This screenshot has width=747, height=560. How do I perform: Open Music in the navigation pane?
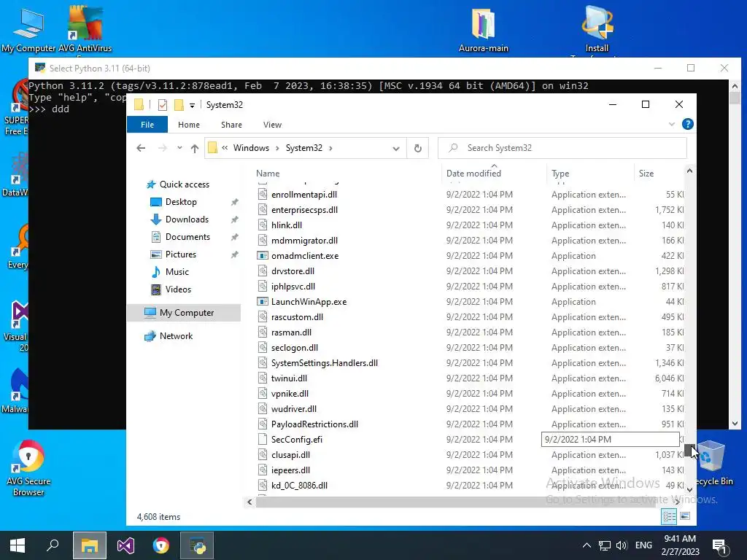pyautogui.click(x=177, y=272)
